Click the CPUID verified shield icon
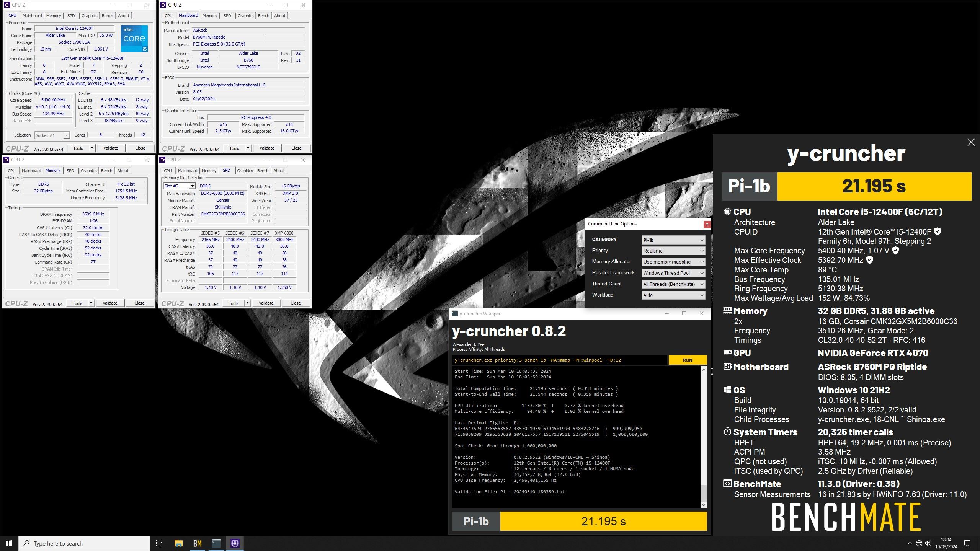Viewport: 980px width, 551px height. 938,231
